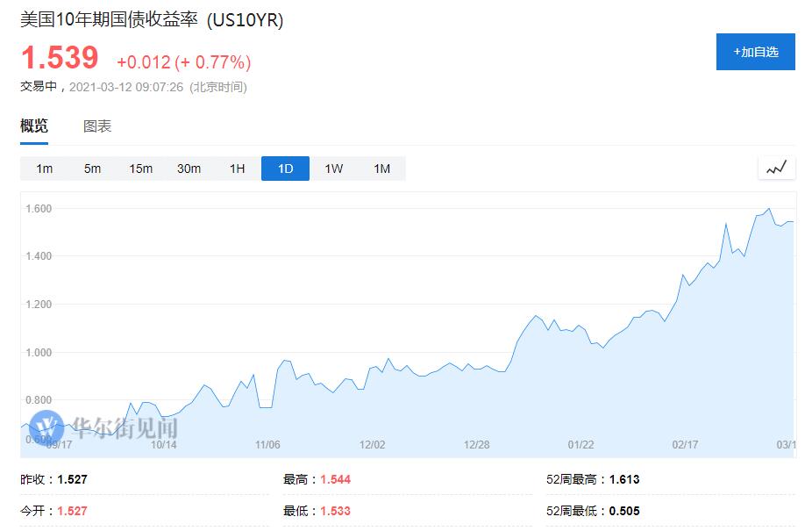Image resolution: width=812 pixels, height=531 pixels.
Task: Select the currently active 1D timeframe
Action: [x=284, y=168]
